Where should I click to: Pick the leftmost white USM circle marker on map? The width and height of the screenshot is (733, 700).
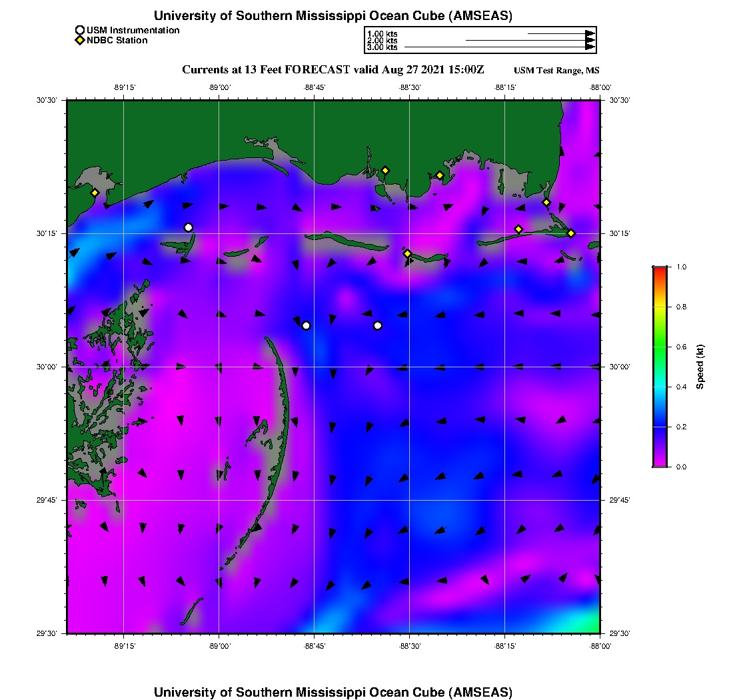(189, 227)
